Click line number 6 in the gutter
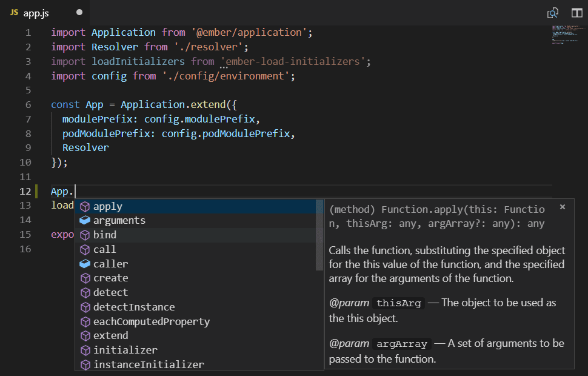588x376 pixels. tap(28, 104)
